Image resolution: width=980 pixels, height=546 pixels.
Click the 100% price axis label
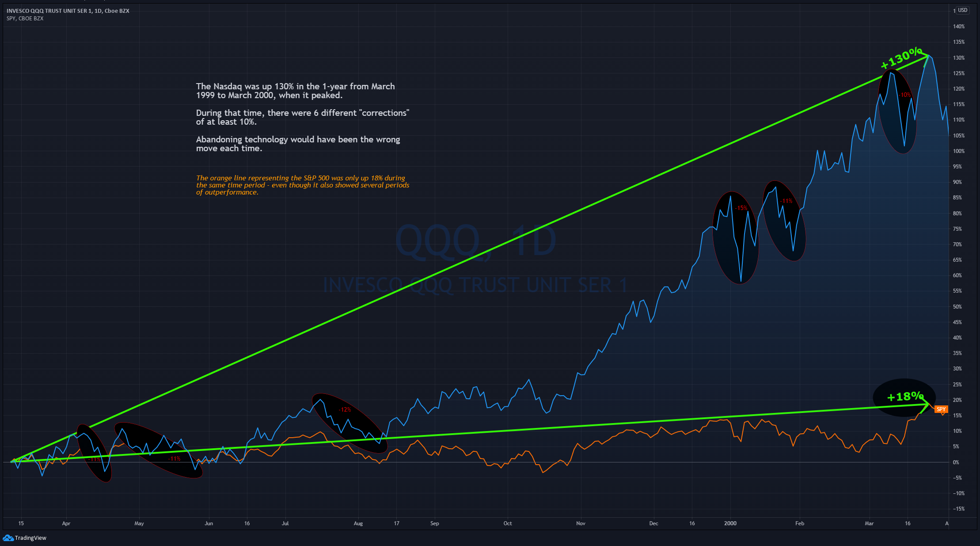coord(959,151)
